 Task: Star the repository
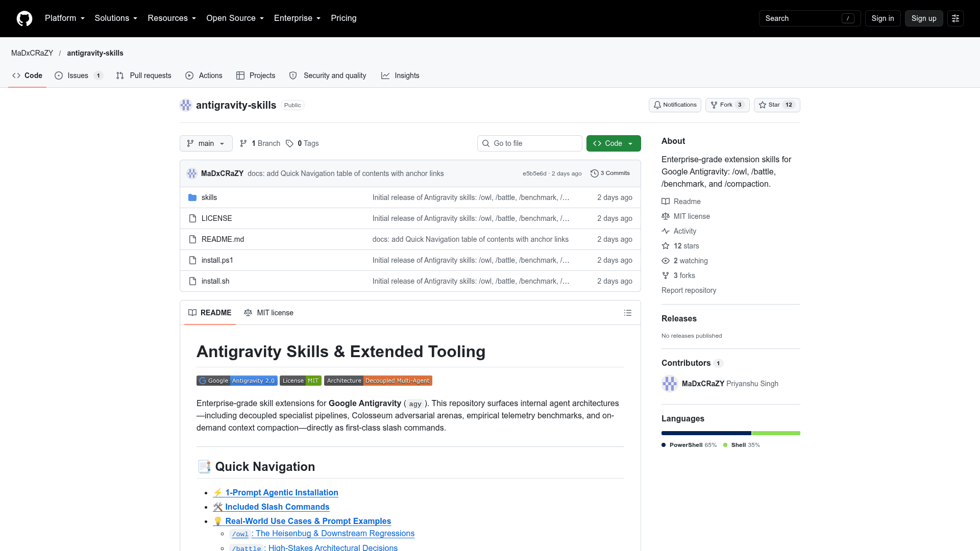pos(777,105)
